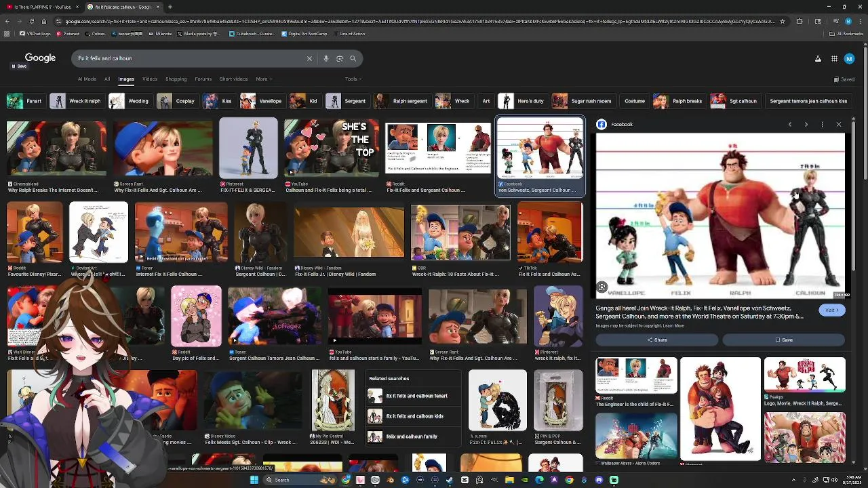Filter results by Vanellope chip
The width and height of the screenshot is (868, 488).
pos(261,101)
